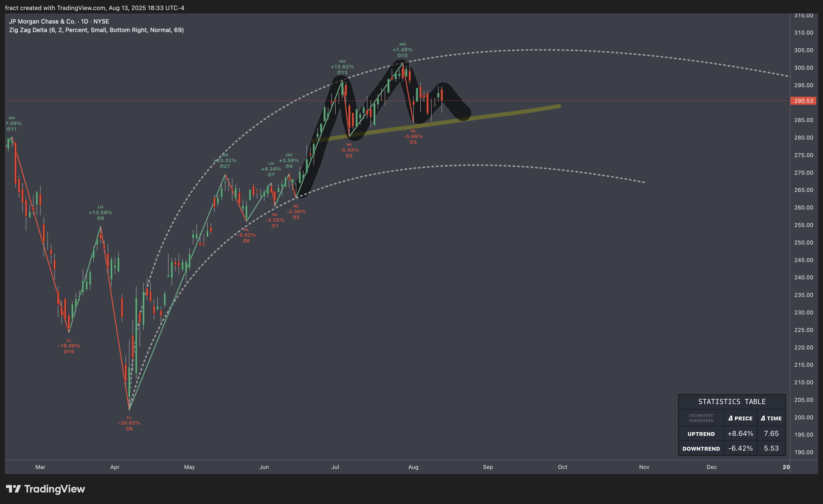
Task: Click the +12.82% HH pivot label
Action: point(342,67)
